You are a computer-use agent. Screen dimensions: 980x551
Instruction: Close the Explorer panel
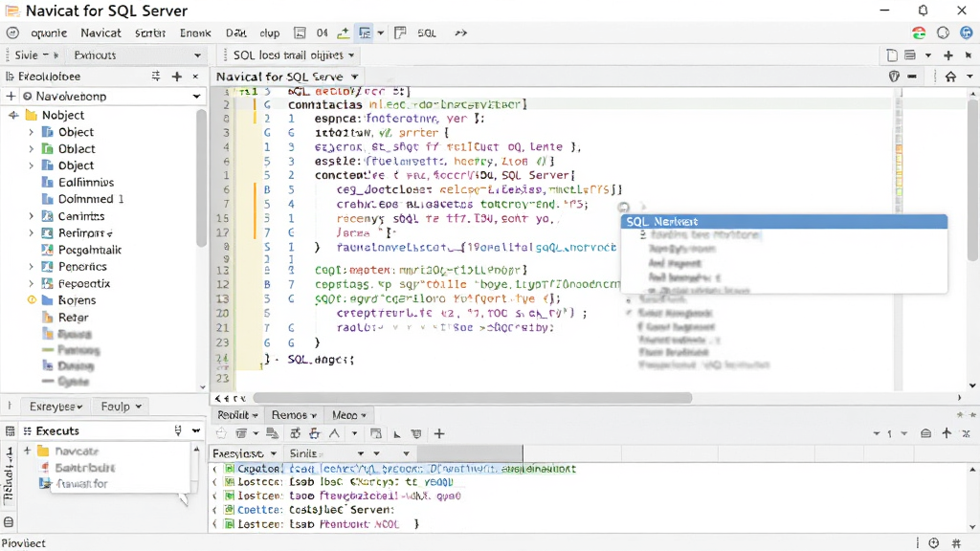195,77
